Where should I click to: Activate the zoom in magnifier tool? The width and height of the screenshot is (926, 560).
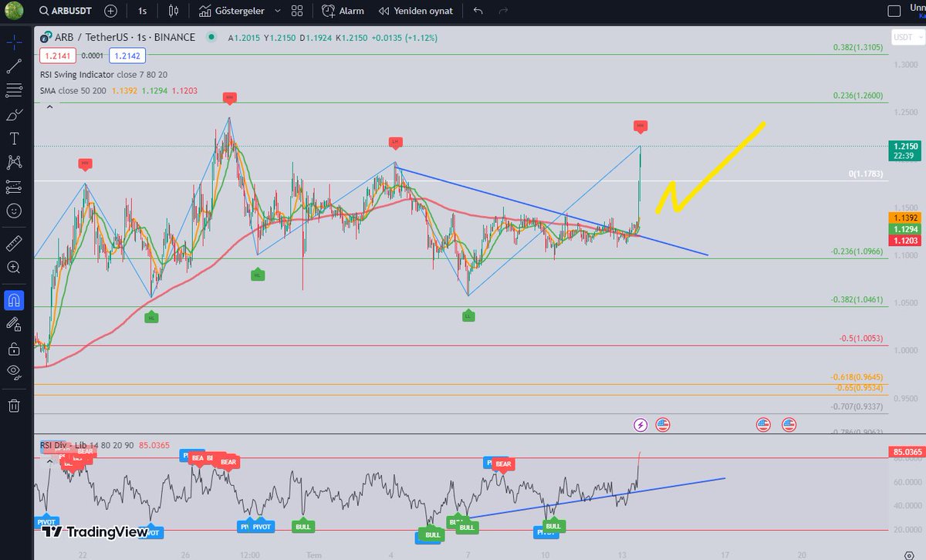click(14, 268)
